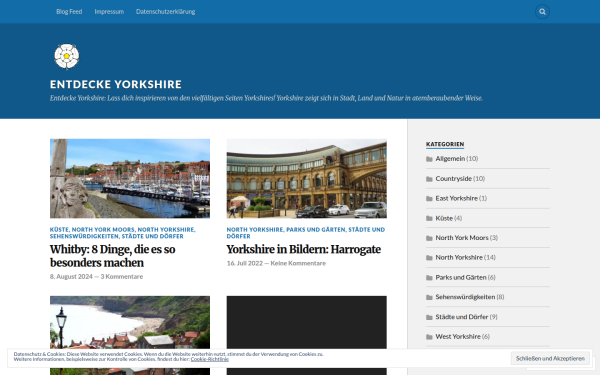Image resolution: width=600 pixels, height=375 pixels.
Task: Open post Yorkshire in Bildern: Harrogate
Action: tap(303, 249)
